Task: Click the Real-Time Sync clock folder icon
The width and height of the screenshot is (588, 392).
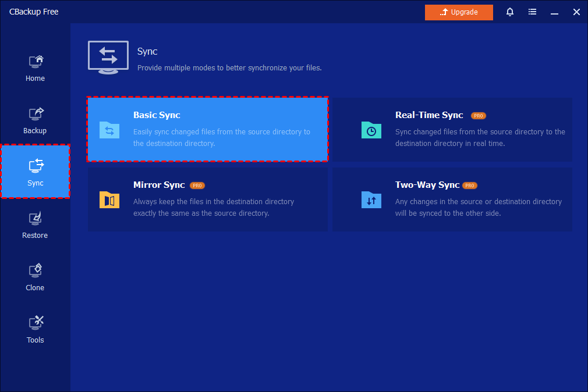Action: tap(371, 130)
